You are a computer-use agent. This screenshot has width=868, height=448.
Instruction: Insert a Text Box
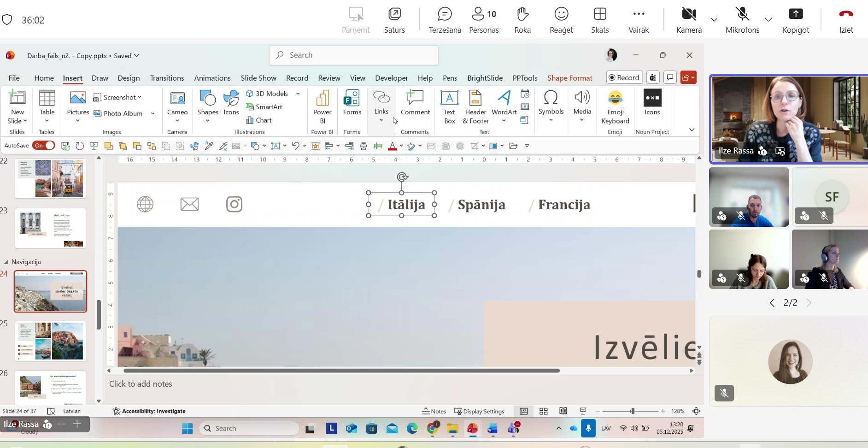pos(450,106)
